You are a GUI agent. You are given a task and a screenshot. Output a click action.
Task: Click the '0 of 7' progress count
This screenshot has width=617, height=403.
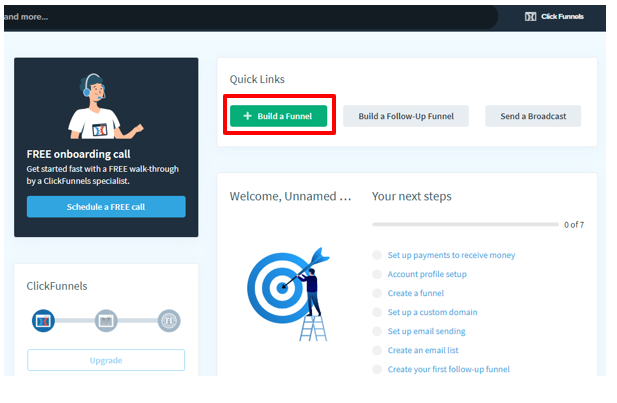pos(574,225)
